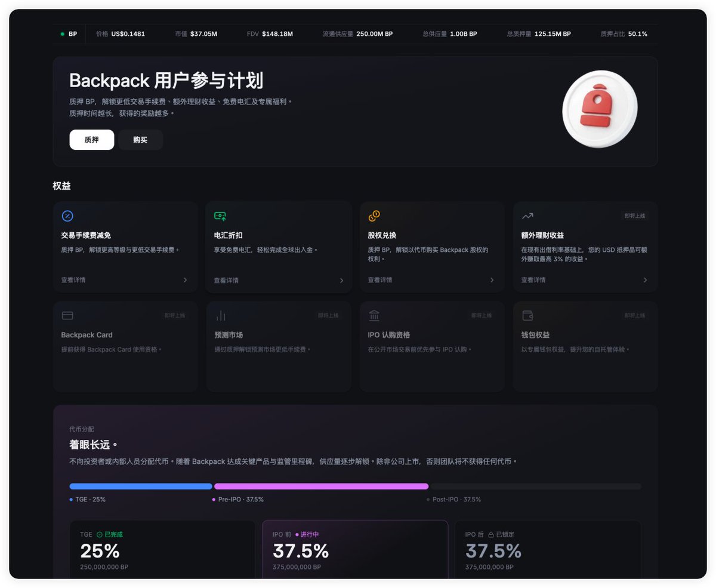The height and width of the screenshot is (588, 716).
Task: Expand chevron on 交易手续费减免 card
Action: (185, 280)
